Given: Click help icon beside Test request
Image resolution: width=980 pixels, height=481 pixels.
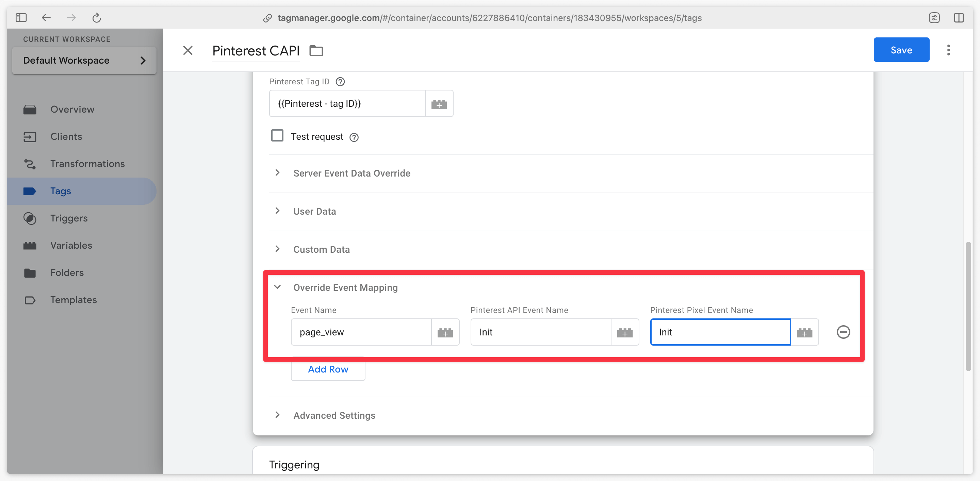Looking at the screenshot, I should click(x=354, y=137).
